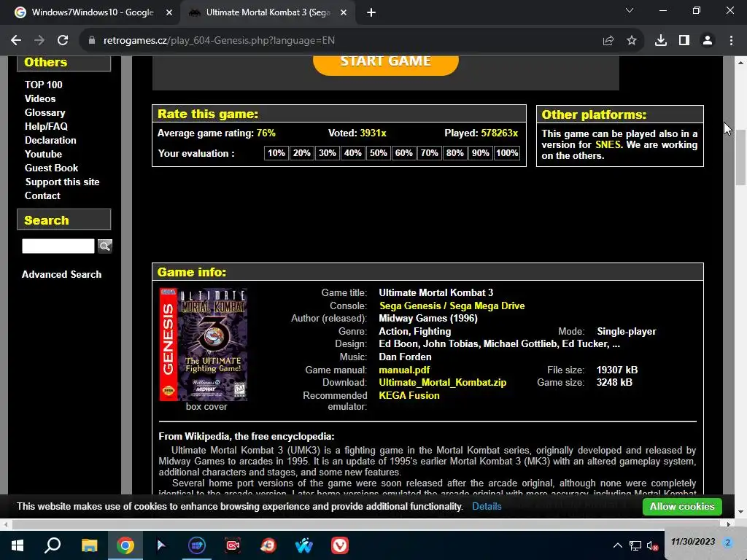This screenshot has height=560, width=747.
Task: Open the red Vivaldi taskbar icon
Action: pyautogui.click(x=340, y=545)
